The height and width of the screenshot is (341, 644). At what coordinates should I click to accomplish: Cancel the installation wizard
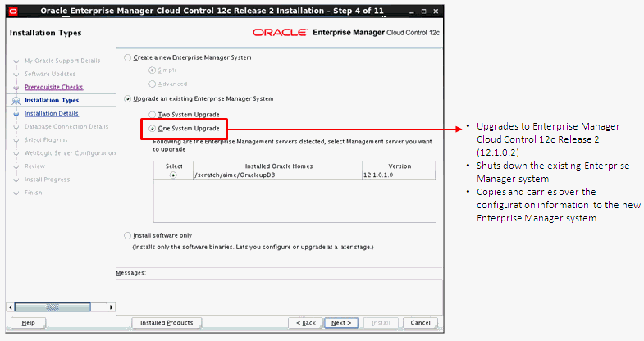[420, 323]
